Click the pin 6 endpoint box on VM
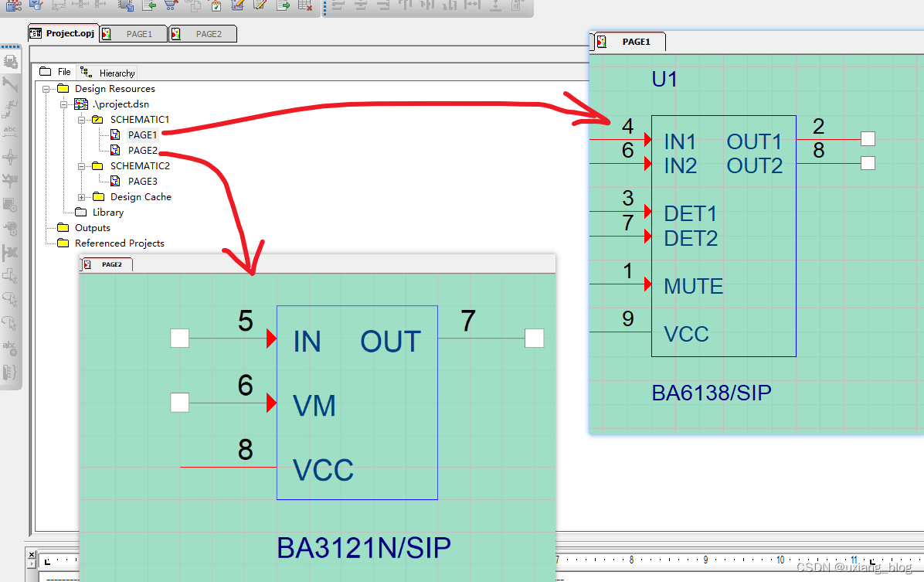This screenshot has width=924, height=582. tap(180, 403)
